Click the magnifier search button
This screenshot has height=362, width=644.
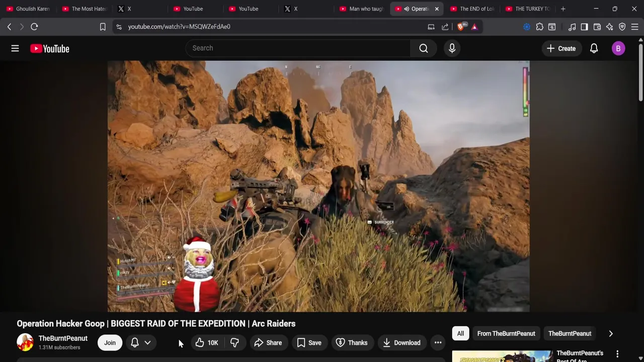coord(424,48)
